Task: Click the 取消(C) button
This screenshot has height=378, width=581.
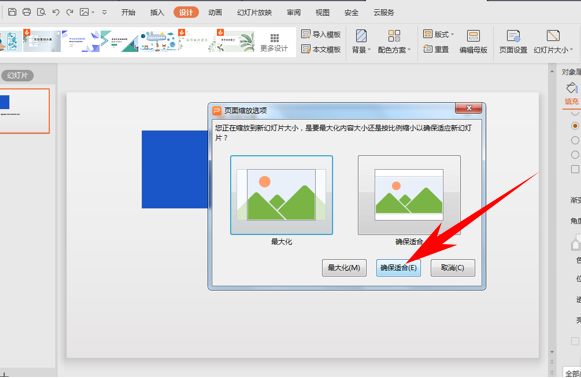Action: (452, 268)
